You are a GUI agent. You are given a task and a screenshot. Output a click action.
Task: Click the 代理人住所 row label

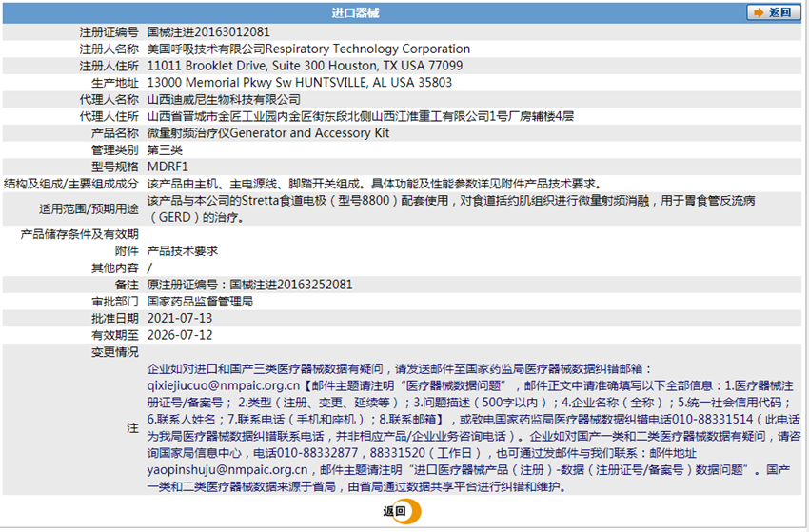pyautogui.click(x=109, y=117)
